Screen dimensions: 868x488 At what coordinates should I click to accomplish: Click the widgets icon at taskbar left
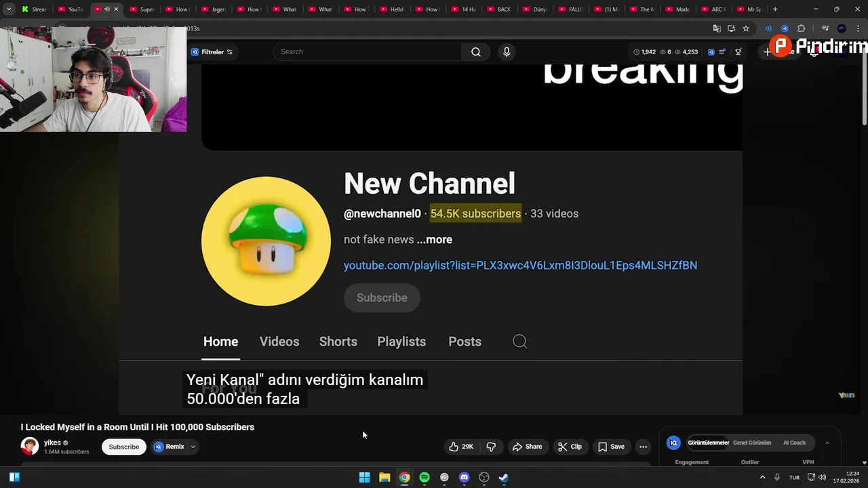(x=14, y=477)
